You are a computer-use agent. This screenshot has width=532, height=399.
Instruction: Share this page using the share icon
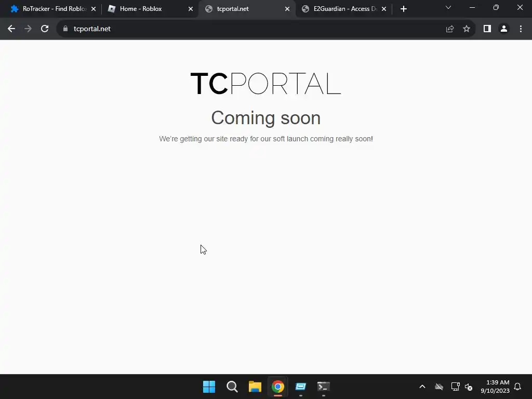coord(450,29)
